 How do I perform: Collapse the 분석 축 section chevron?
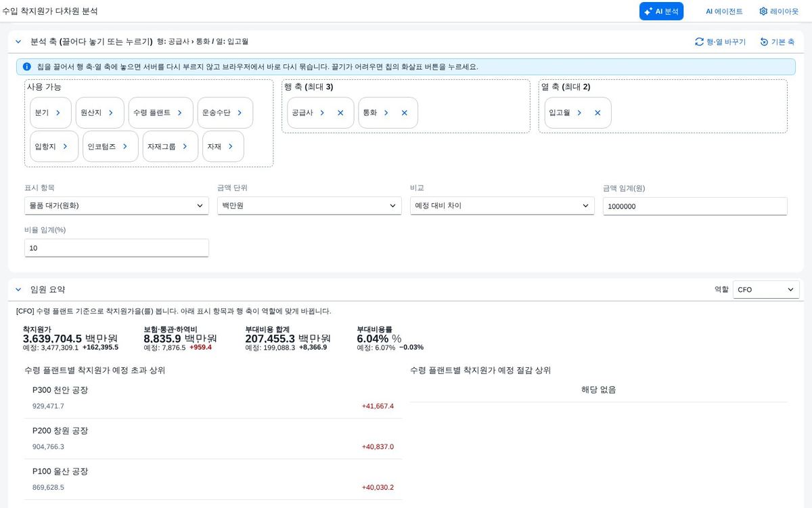click(x=18, y=42)
